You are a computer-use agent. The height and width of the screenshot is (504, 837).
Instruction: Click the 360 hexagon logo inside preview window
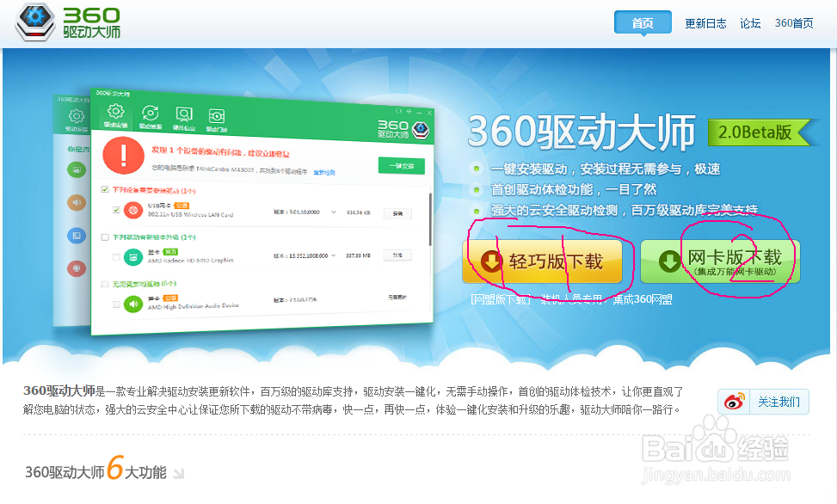point(422,129)
